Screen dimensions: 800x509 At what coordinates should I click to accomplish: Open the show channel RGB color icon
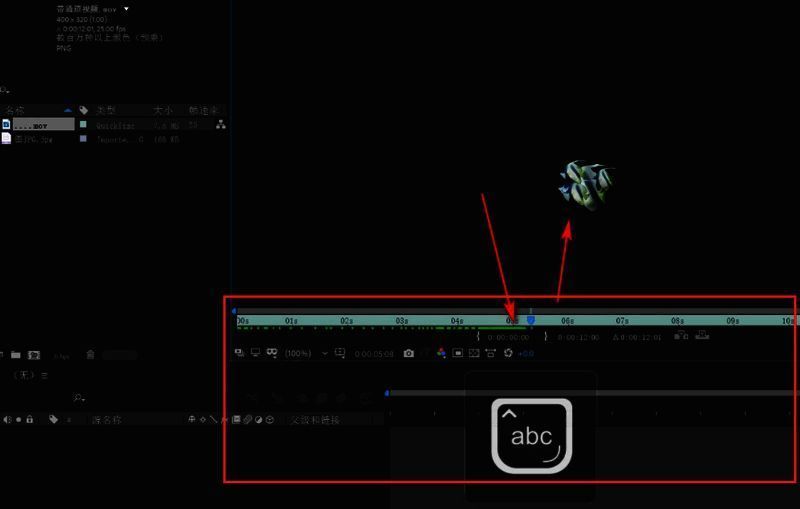pos(441,353)
